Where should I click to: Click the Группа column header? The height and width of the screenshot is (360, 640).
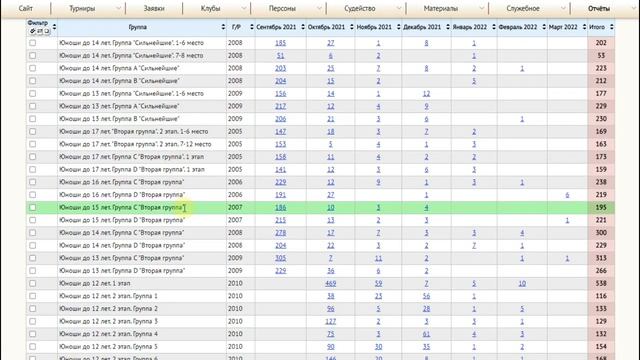[138, 27]
